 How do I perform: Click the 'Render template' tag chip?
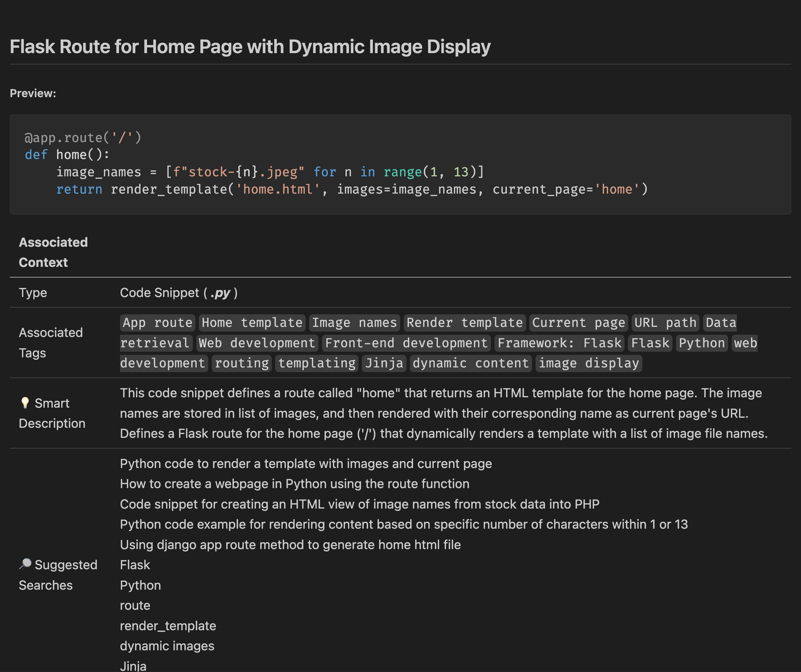point(465,322)
